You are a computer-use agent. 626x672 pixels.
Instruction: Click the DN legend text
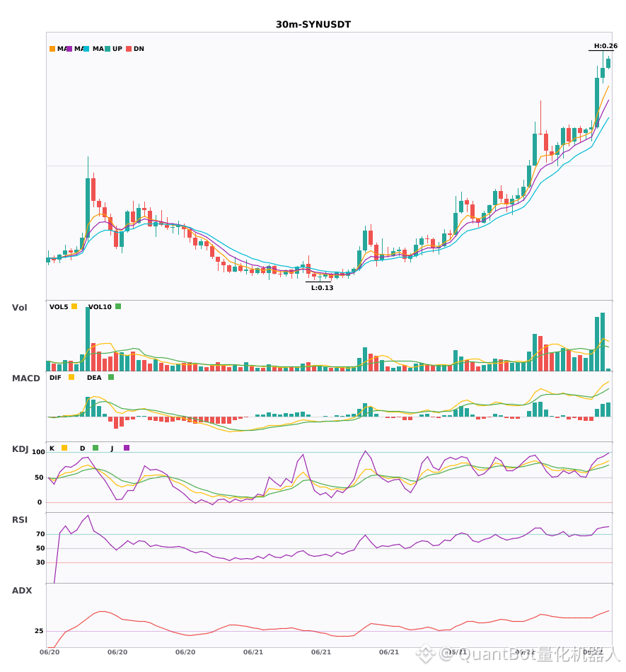tap(139, 49)
